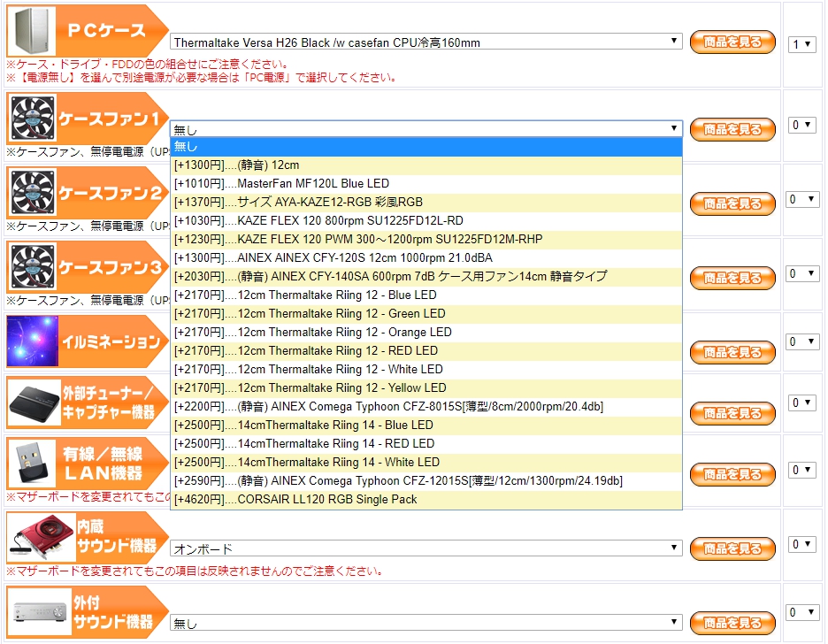Click the イルミネーション category label
Image resolution: width=828 pixels, height=644 pixels.
coord(111,342)
